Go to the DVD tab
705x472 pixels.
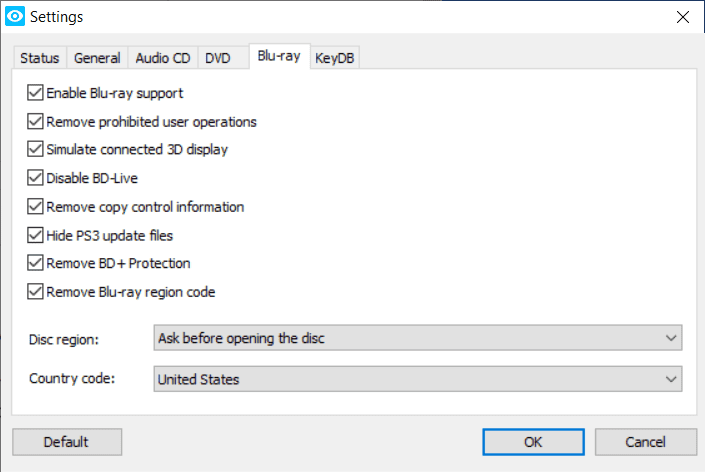pos(218,58)
